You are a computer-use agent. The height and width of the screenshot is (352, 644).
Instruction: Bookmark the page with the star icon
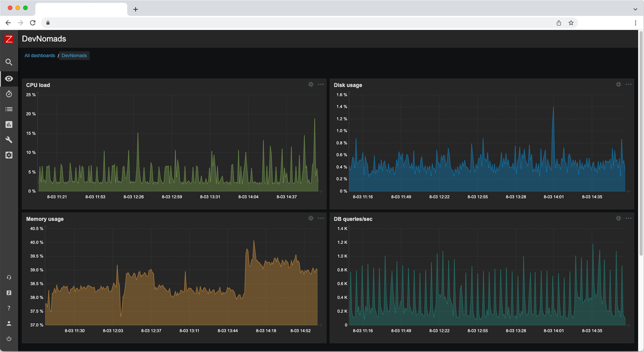click(571, 23)
